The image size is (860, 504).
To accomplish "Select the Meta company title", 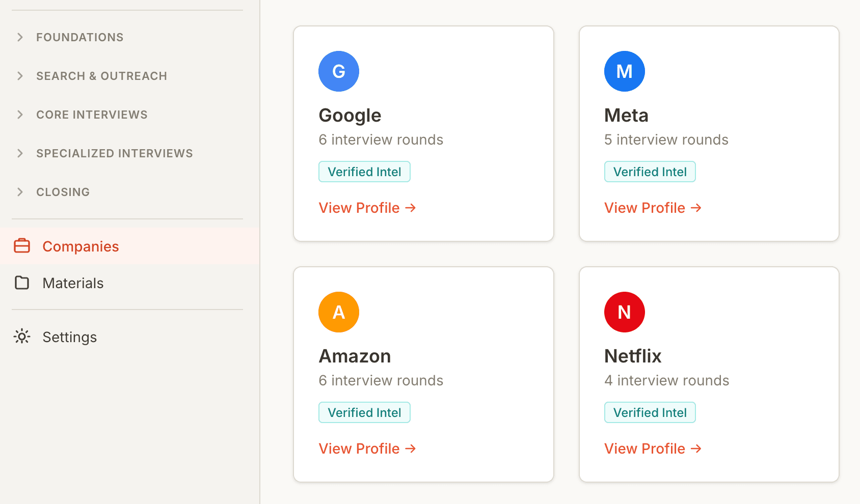I will pos(626,115).
